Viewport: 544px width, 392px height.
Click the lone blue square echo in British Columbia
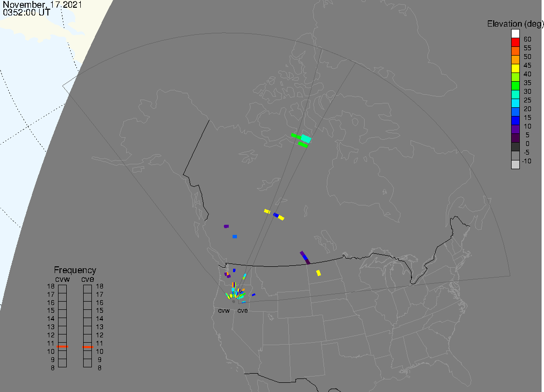[x=235, y=236]
